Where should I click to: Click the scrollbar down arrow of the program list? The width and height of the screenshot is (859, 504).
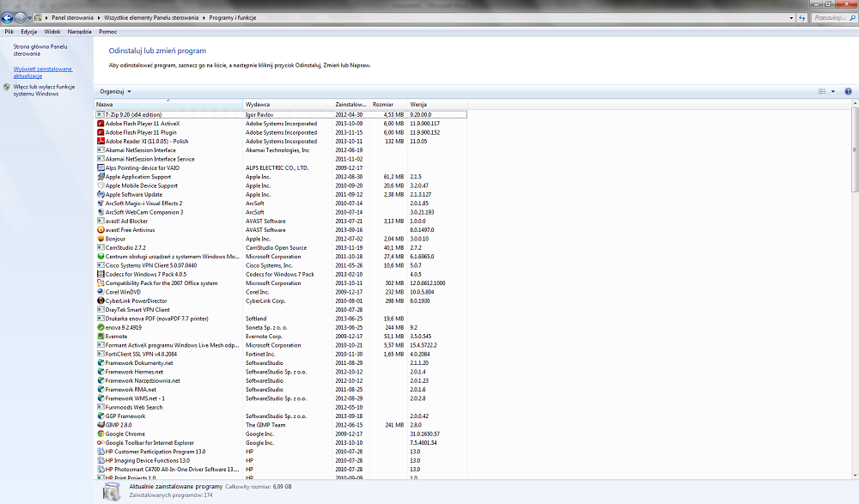pyautogui.click(x=854, y=476)
